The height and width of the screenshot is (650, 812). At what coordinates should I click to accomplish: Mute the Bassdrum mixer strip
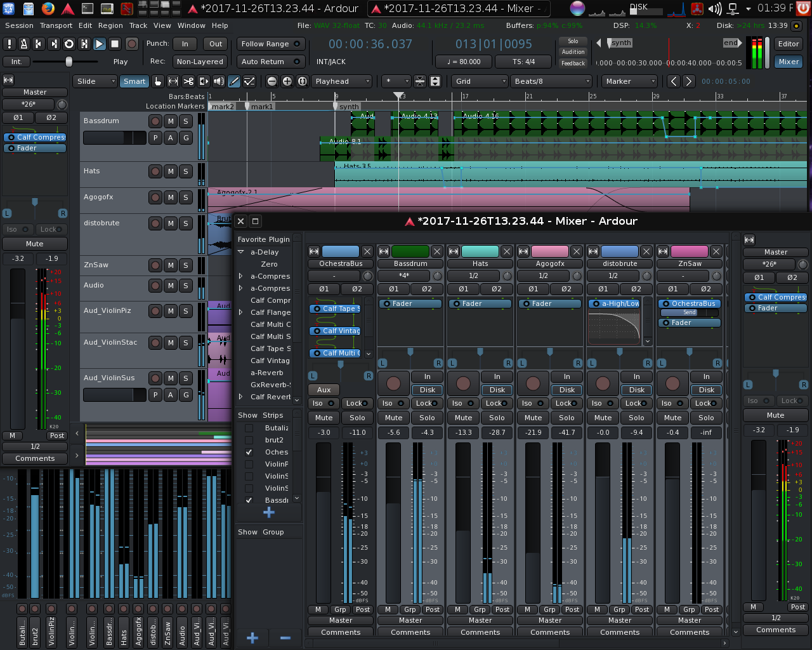pyautogui.click(x=393, y=418)
